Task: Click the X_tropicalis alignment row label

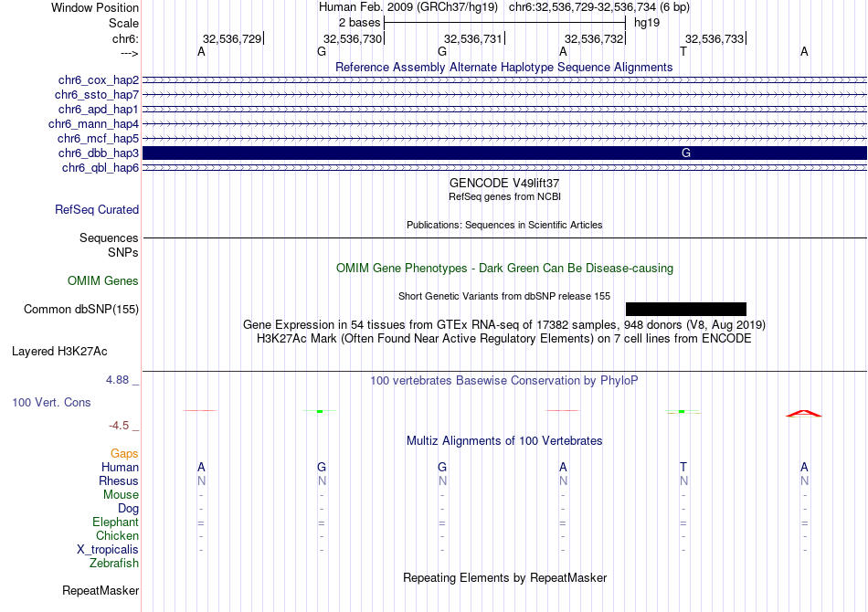Action: (108, 550)
